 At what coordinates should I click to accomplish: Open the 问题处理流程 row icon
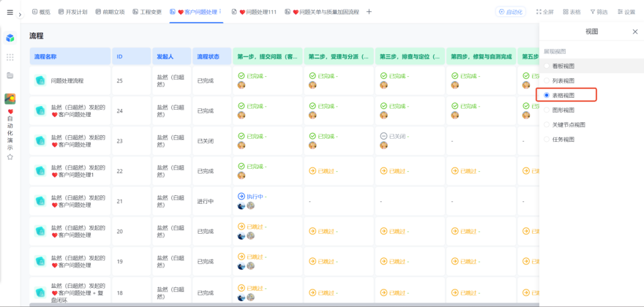pyautogui.click(x=41, y=81)
